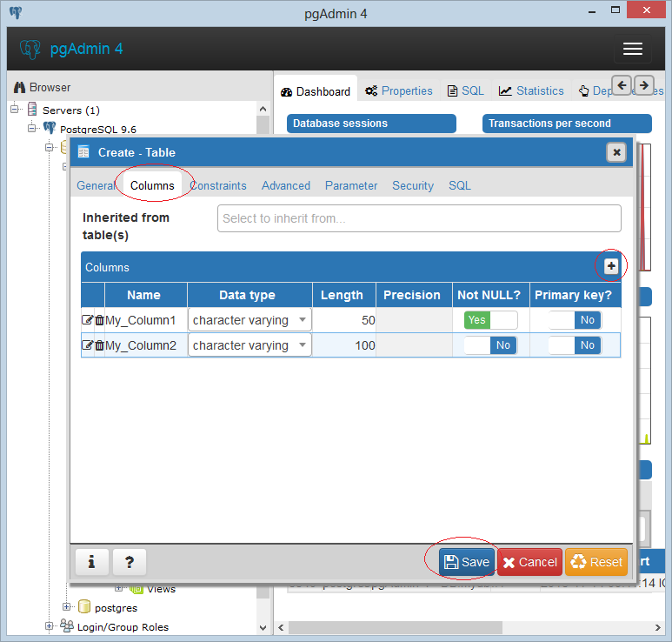Screen dimensions: 672x642
Task: Open the info (i) button in dialog footer
Action: click(x=91, y=562)
